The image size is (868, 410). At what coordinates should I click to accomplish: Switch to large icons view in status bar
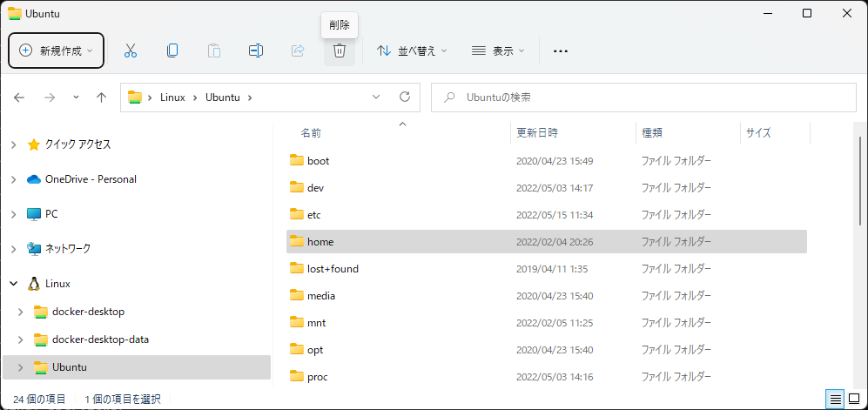pos(854,399)
